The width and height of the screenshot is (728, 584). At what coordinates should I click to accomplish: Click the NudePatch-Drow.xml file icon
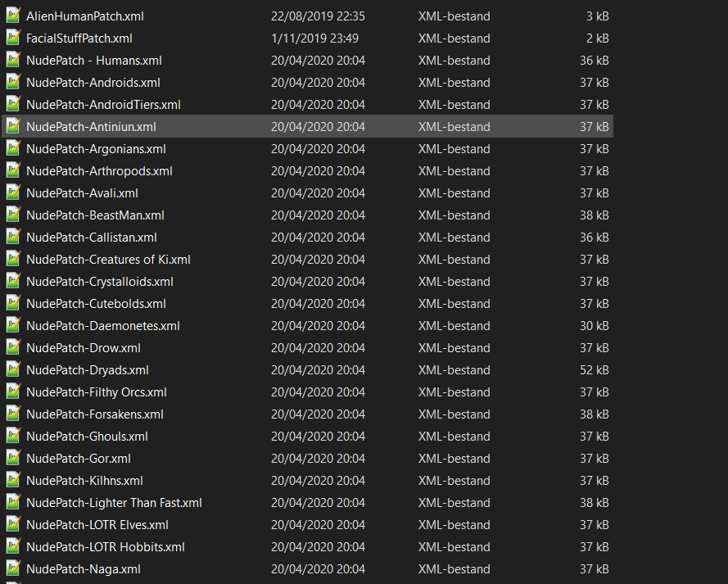tap(13, 348)
